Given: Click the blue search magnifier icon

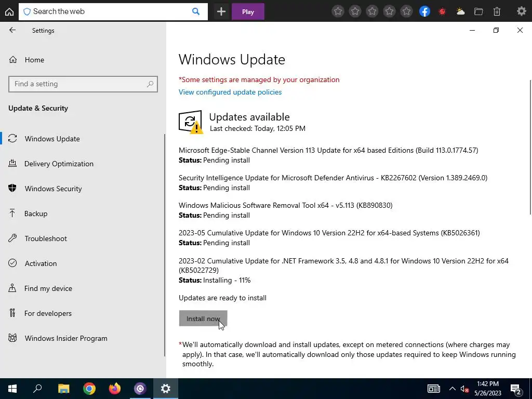Looking at the screenshot, I should tap(196, 11).
